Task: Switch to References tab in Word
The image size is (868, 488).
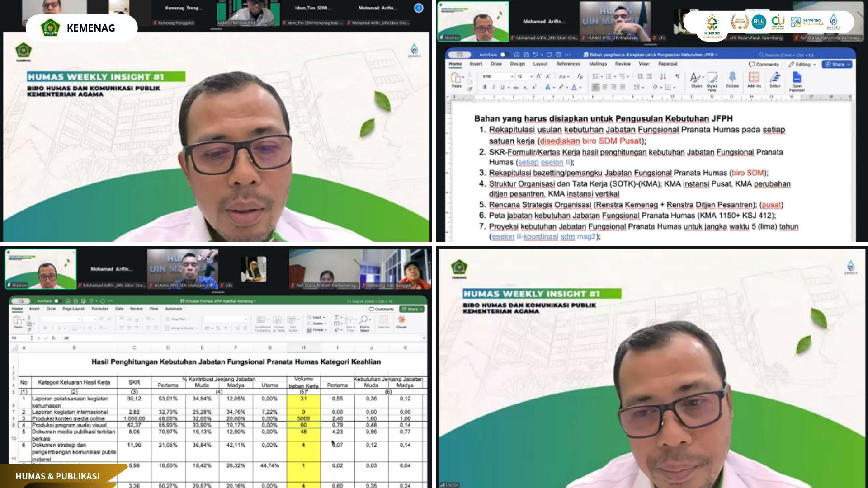Action: tap(568, 64)
